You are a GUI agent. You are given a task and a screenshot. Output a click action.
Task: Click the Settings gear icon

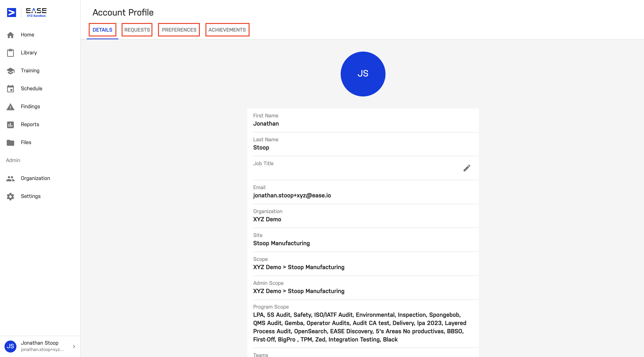pyautogui.click(x=10, y=196)
